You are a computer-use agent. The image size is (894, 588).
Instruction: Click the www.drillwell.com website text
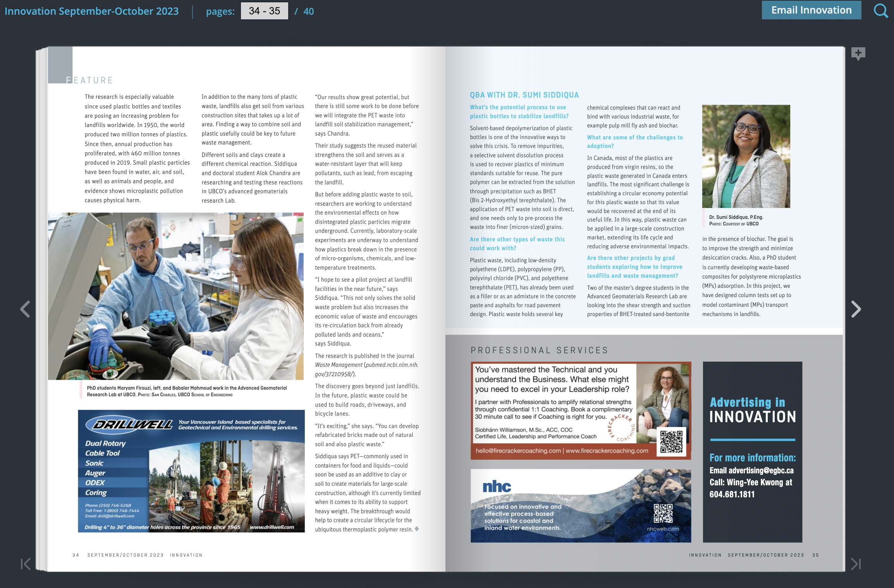coord(272,527)
